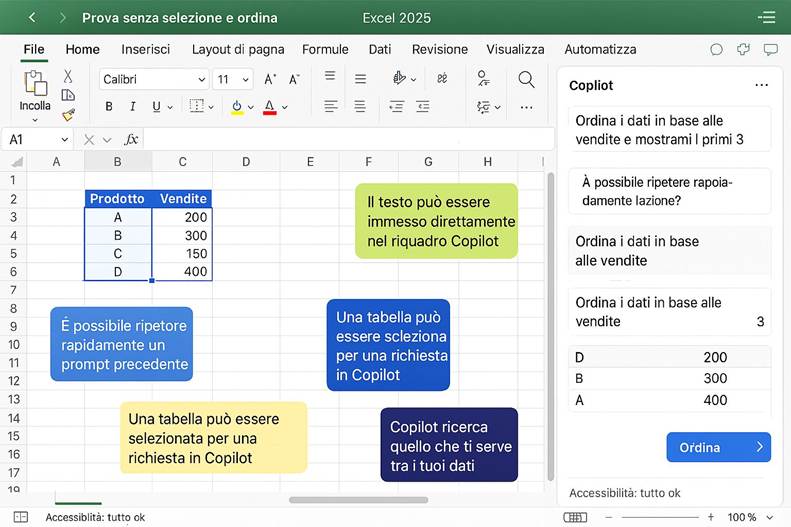Open the Automatizza tab
The height and width of the screenshot is (527, 791).
pyautogui.click(x=600, y=49)
